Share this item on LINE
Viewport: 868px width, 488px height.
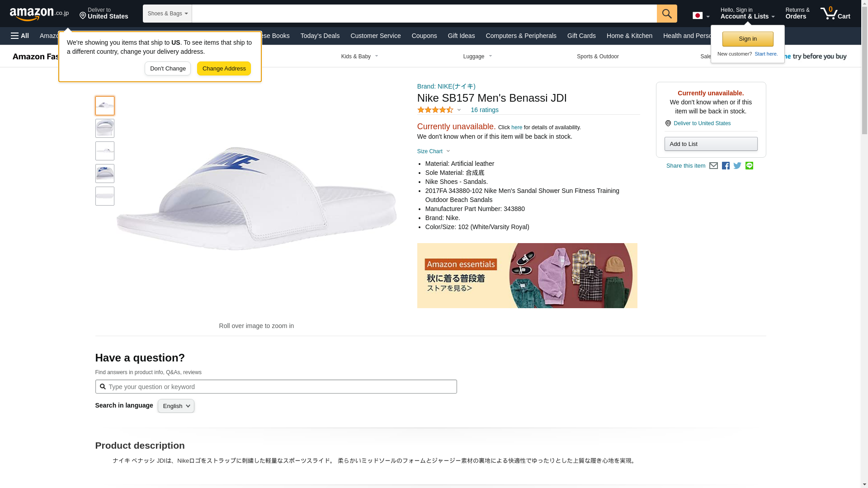point(749,166)
